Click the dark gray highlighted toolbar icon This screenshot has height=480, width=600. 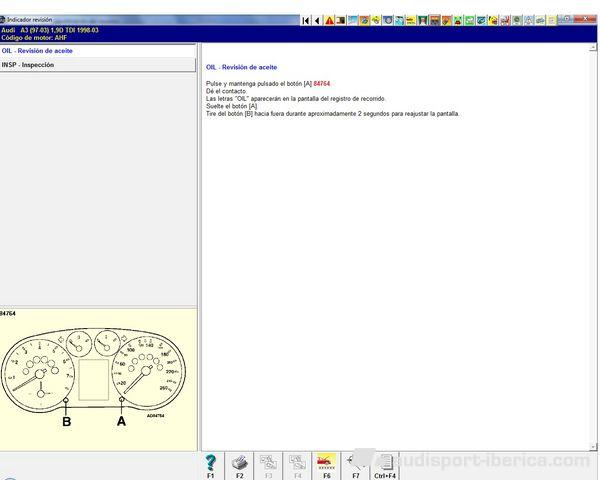(435, 20)
